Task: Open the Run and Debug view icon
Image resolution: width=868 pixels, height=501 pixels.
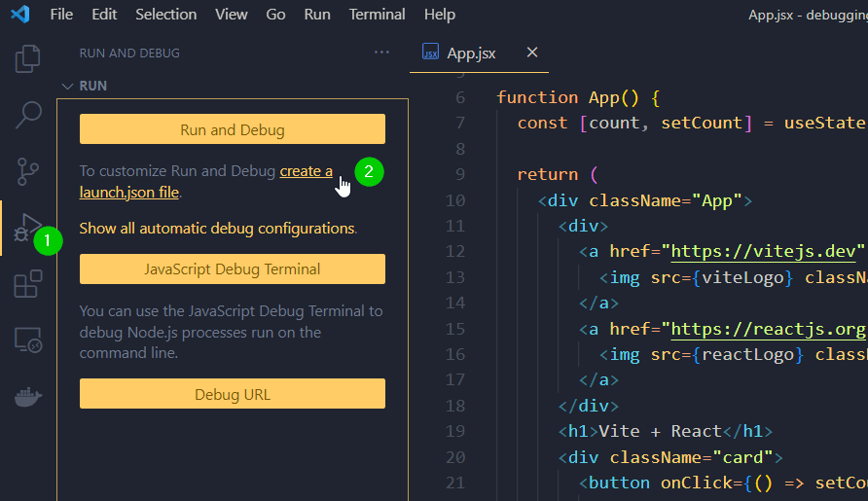Action: coord(27,228)
